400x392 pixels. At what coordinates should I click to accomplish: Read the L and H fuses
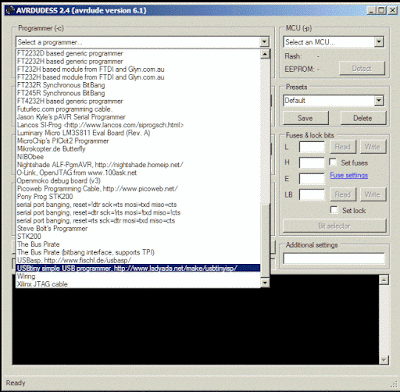[x=343, y=147]
